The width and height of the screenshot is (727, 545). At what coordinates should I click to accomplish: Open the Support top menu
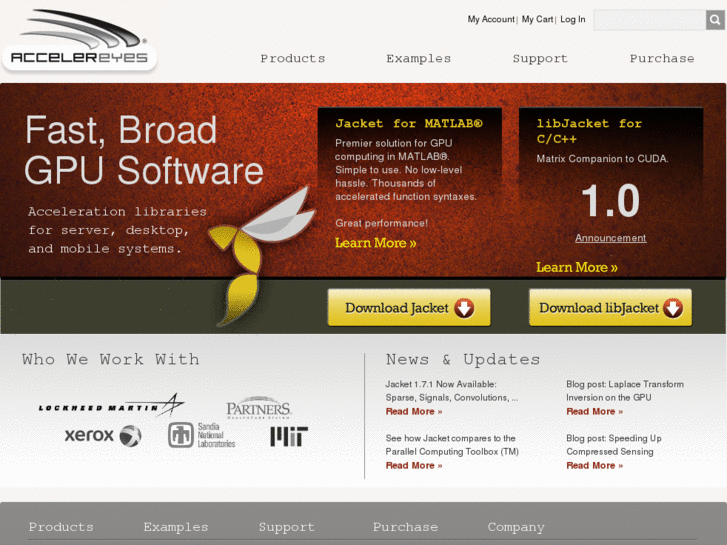click(x=540, y=58)
